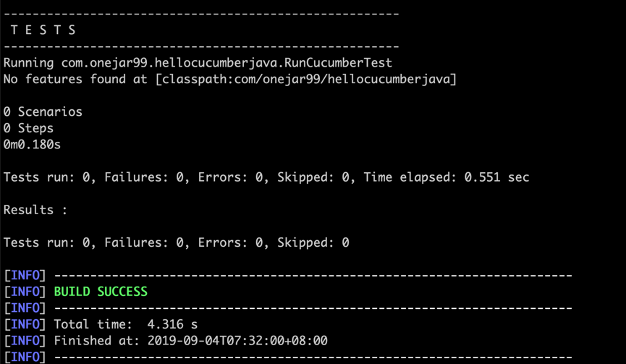
Task: Click the dashed separator below T E S T S
Action: [201, 47]
